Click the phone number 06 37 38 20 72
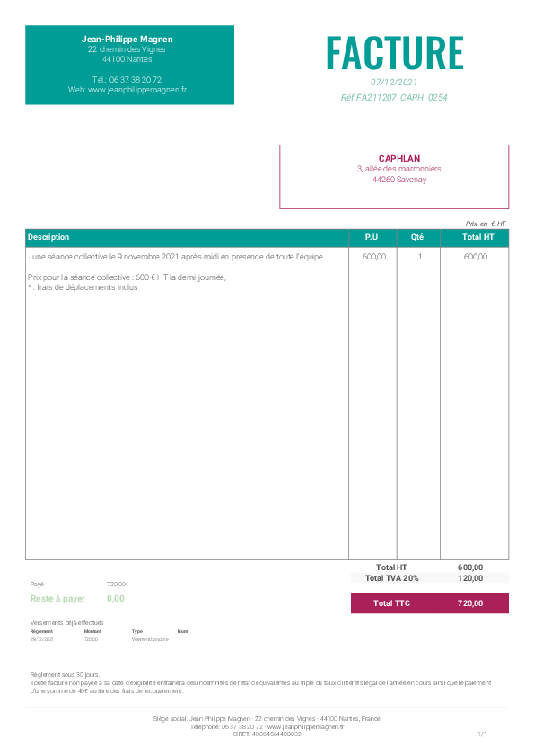This screenshot has height=756, width=534. pyautogui.click(x=136, y=80)
